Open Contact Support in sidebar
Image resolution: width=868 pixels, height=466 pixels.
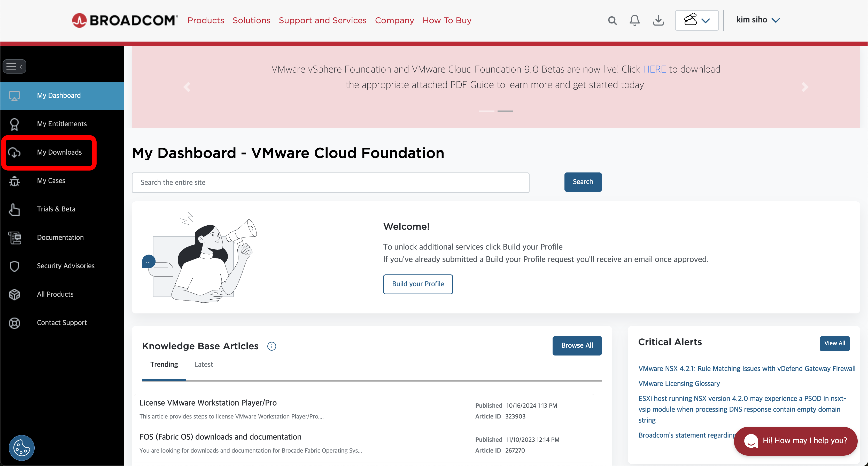click(62, 323)
